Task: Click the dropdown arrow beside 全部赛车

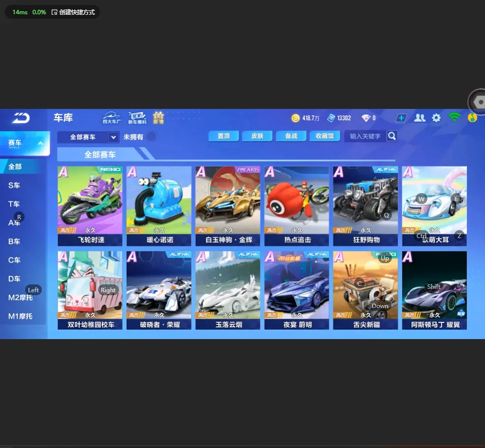Action: pos(114,137)
